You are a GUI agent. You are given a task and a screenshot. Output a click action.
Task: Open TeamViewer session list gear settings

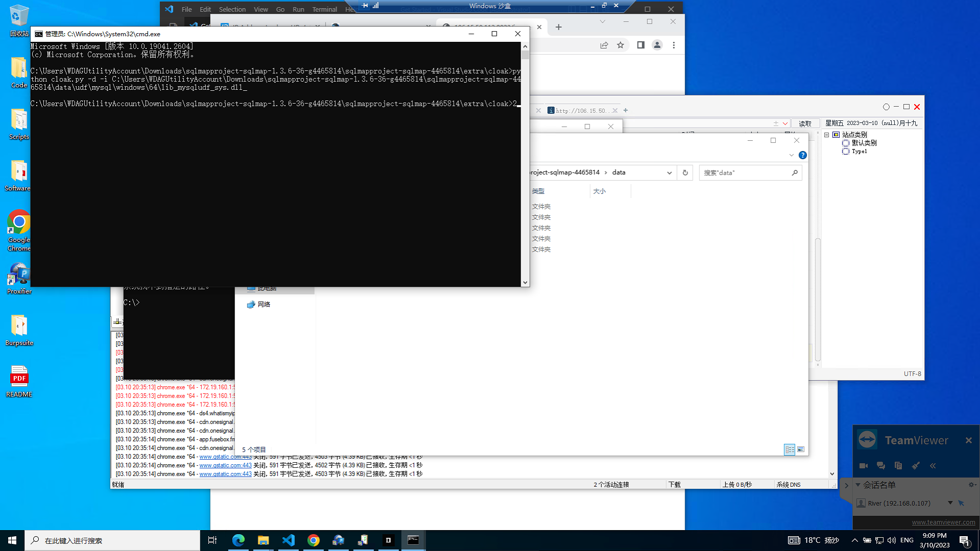[x=971, y=485]
